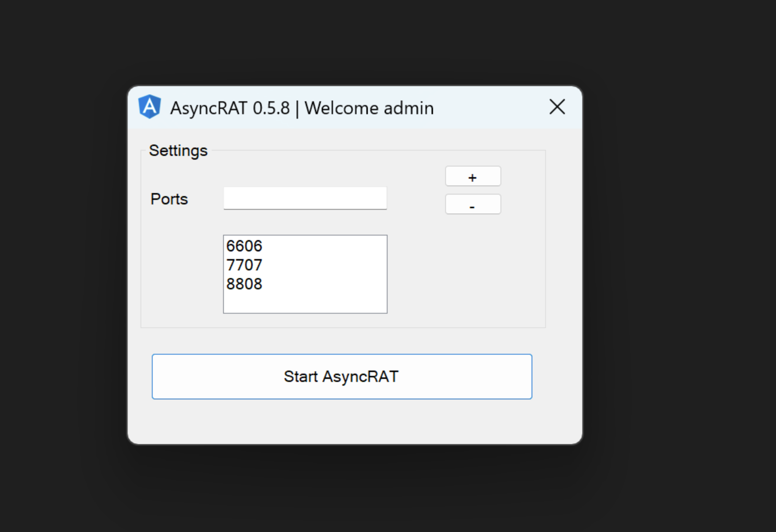Click the AsyncRAT 0.5.8 version text
Image resolution: width=776 pixels, height=532 pixels.
point(230,107)
